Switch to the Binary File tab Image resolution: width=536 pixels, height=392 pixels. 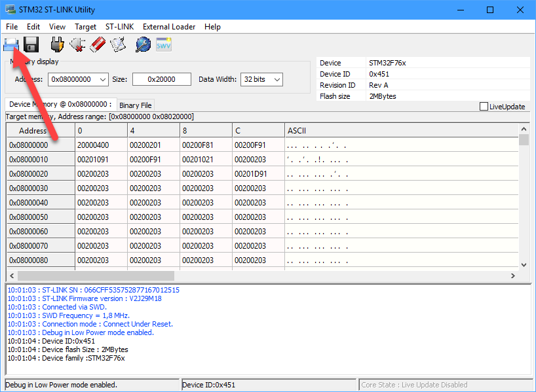(136, 105)
